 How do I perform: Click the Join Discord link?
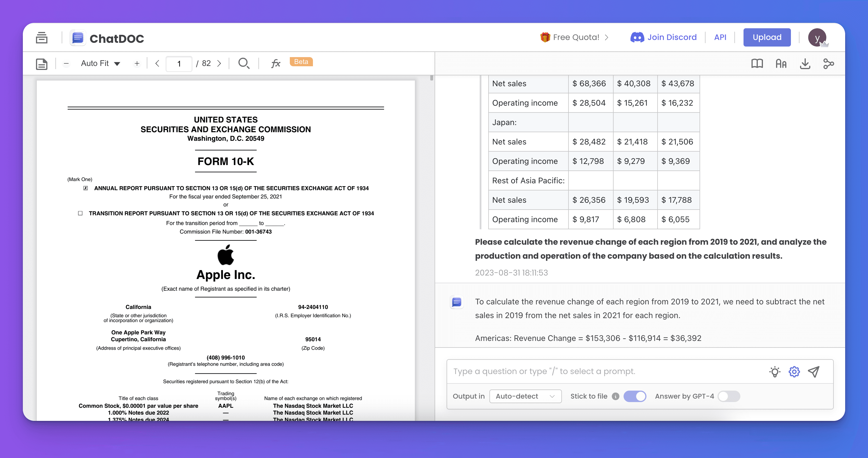tap(664, 37)
